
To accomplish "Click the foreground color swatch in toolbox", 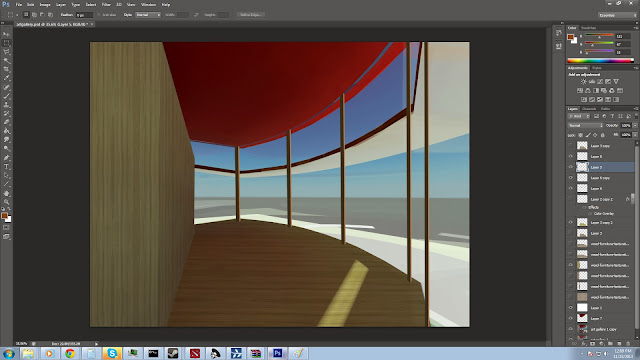I will pyautogui.click(x=4, y=216).
